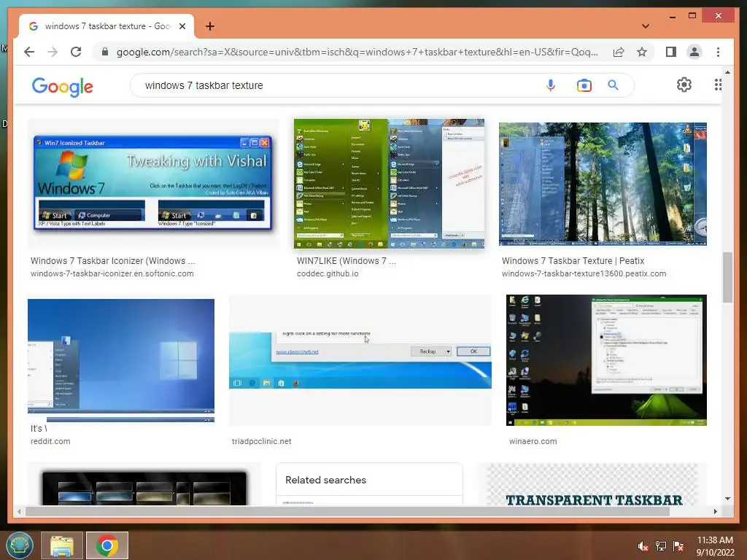The image size is (747, 560).
Task: Go back to the previous page
Action: coord(29,52)
